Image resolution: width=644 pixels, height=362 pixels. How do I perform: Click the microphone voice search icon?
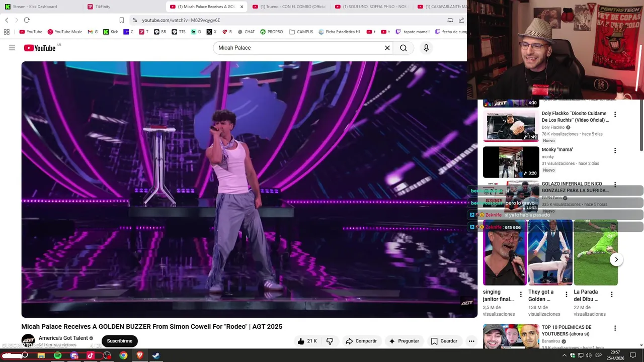point(426,48)
